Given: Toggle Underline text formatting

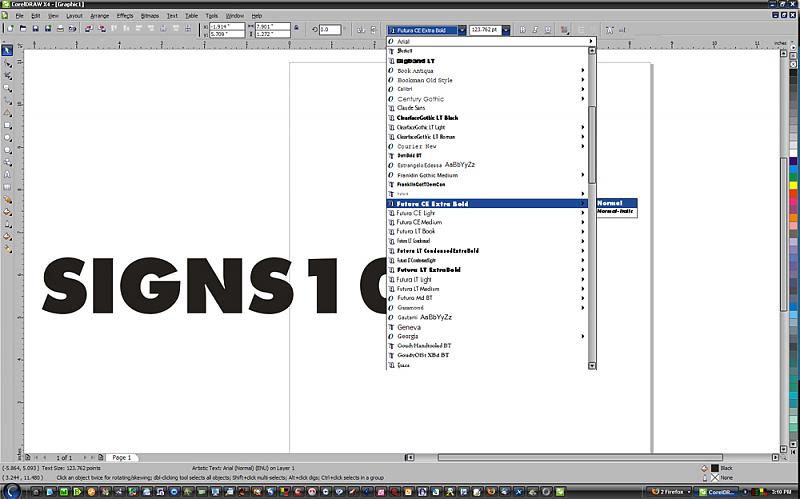Looking at the screenshot, I should (547, 30).
